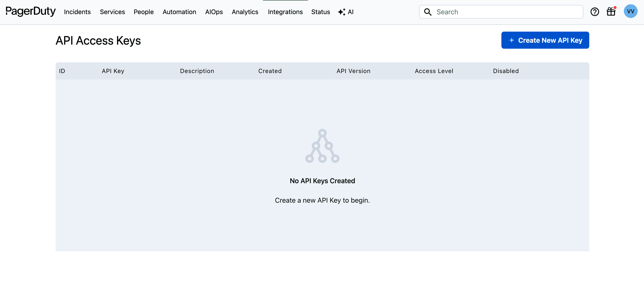Click the Access Level column header
644x281 pixels.
pyautogui.click(x=434, y=71)
